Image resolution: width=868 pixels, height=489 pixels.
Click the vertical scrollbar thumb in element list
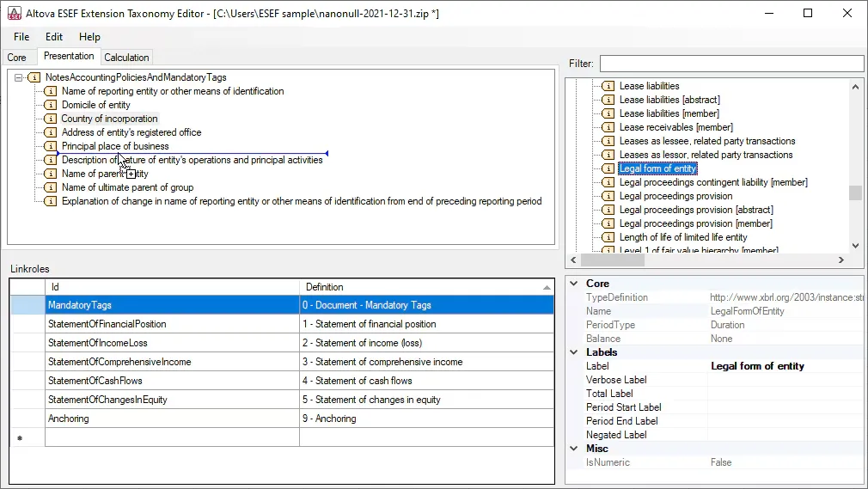pos(855,193)
